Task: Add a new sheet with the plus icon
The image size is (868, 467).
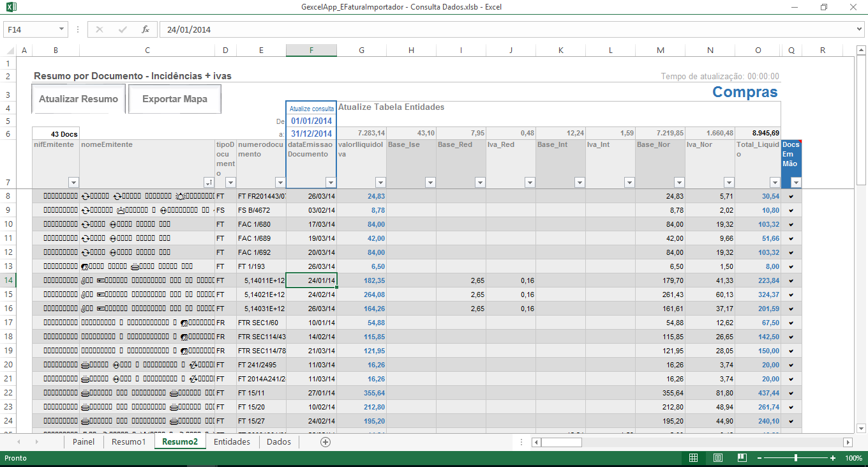Action: (325, 442)
